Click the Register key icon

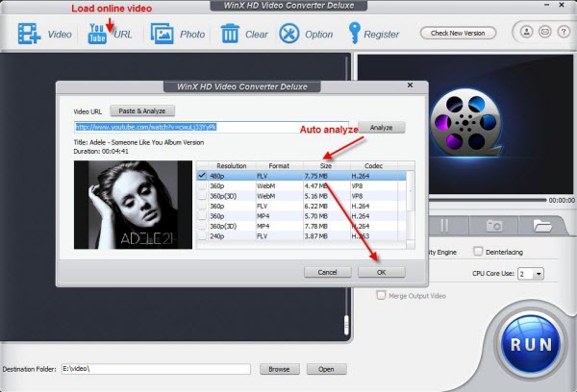pyautogui.click(x=354, y=33)
